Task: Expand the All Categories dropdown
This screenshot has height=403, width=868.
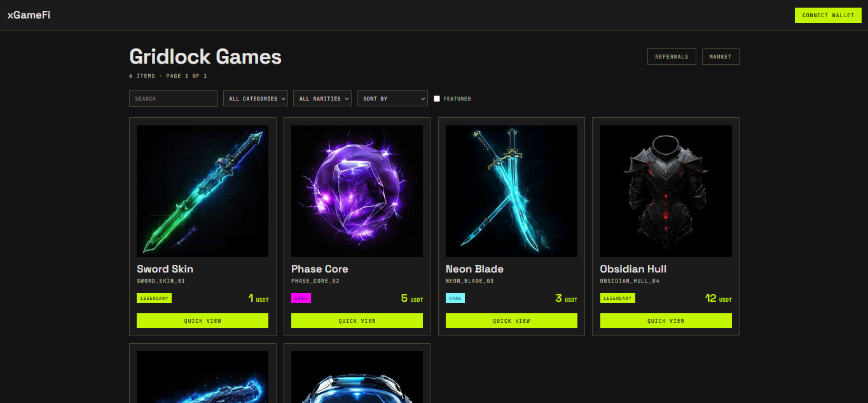Action: click(256, 99)
